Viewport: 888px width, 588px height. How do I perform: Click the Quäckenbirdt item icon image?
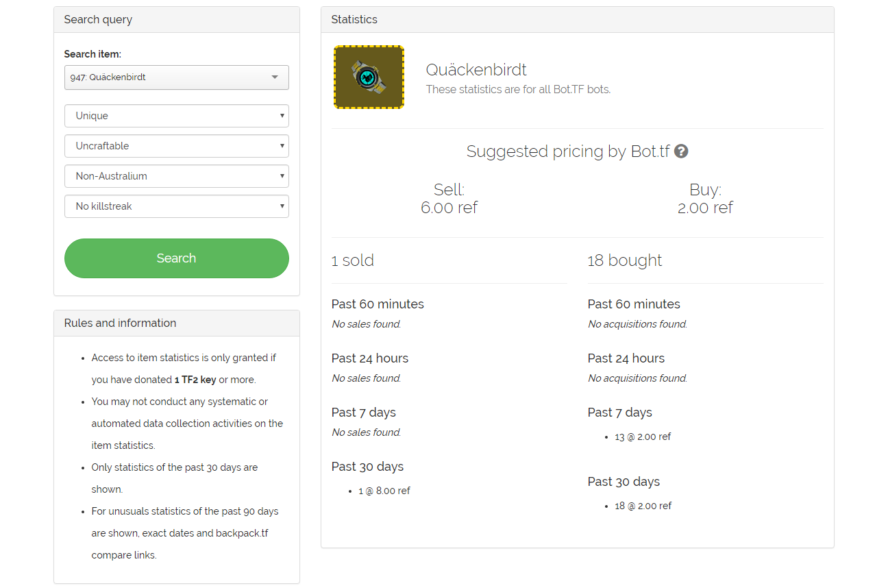(369, 77)
